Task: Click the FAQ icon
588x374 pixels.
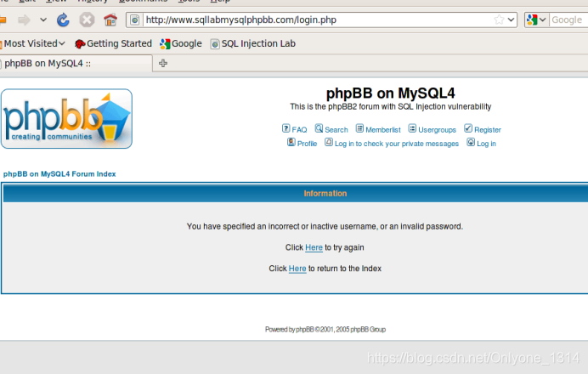Action: click(x=286, y=128)
